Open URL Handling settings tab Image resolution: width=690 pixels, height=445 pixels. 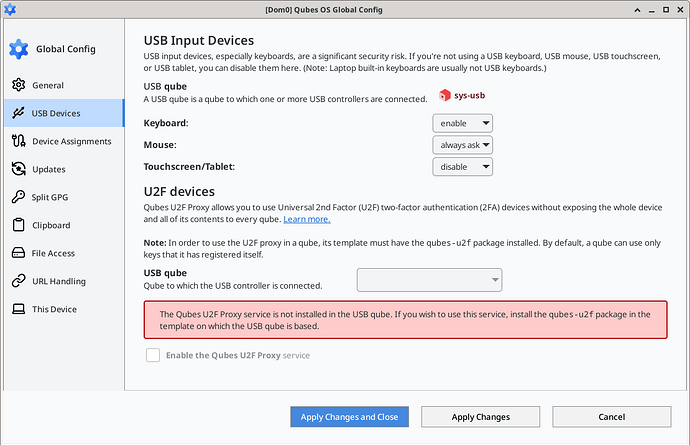pyautogui.click(x=64, y=281)
